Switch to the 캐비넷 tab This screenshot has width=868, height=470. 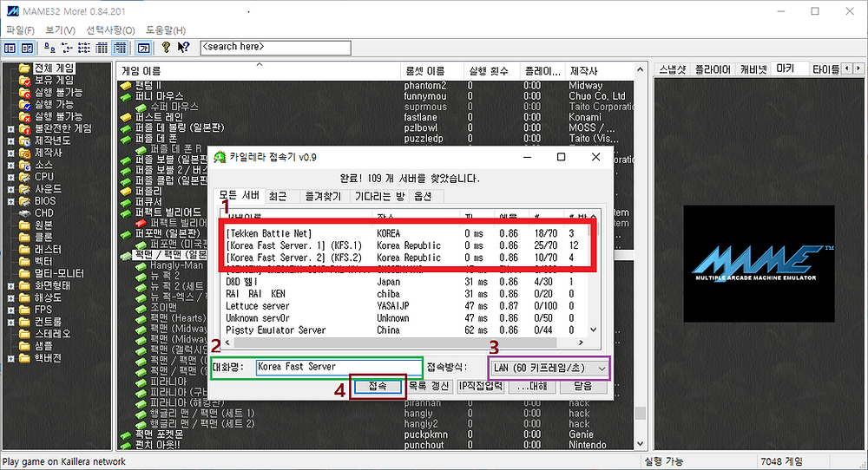coord(753,69)
